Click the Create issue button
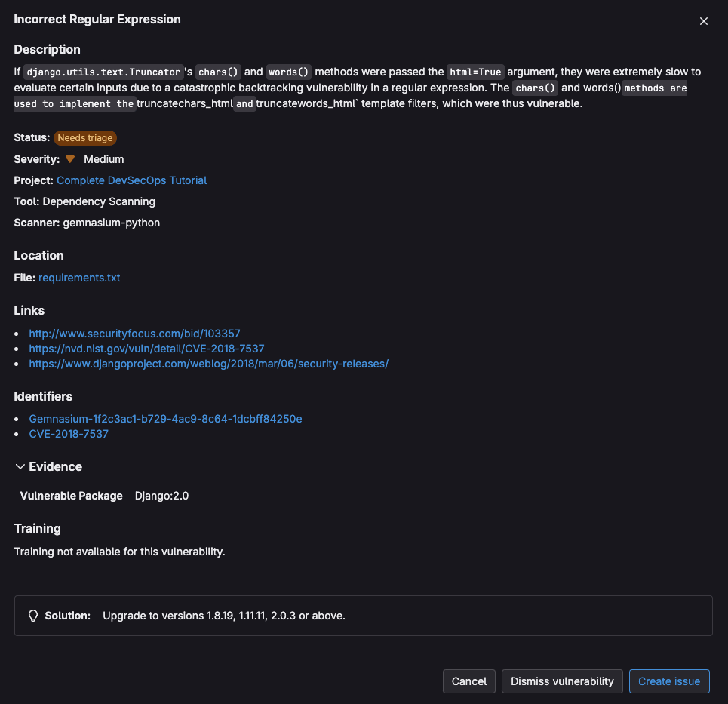 pyautogui.click(x=669, y=681)
